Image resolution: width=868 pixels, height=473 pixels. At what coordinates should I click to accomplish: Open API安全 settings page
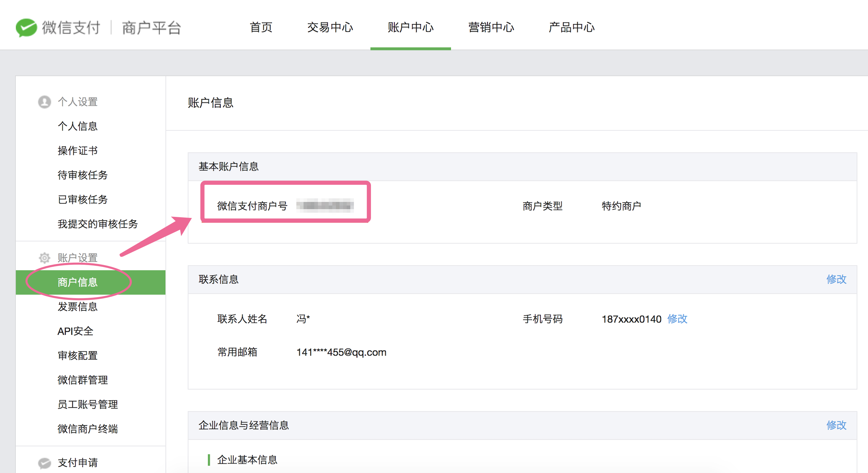click(x=75, y=331)
